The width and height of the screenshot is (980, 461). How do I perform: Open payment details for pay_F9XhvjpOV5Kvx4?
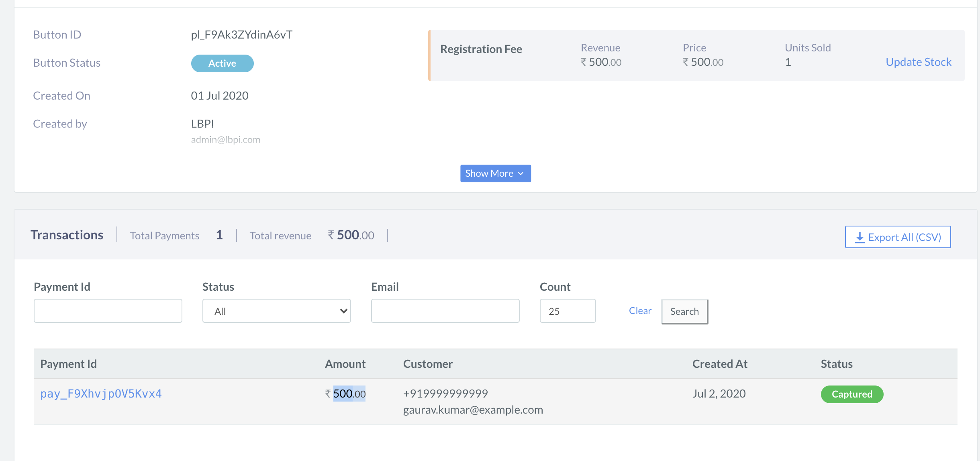coord(101,394)
